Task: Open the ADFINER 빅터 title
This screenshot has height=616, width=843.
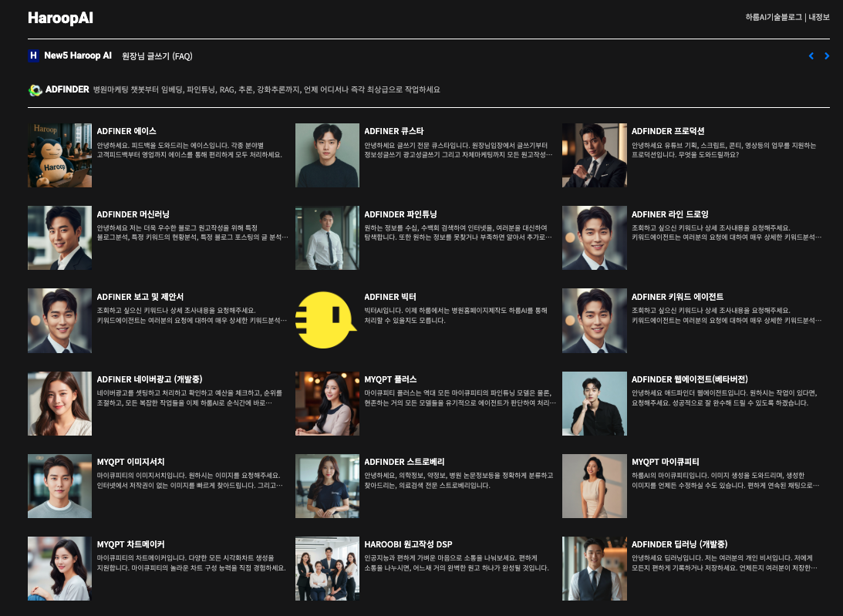Action: (x=389, y=297)
